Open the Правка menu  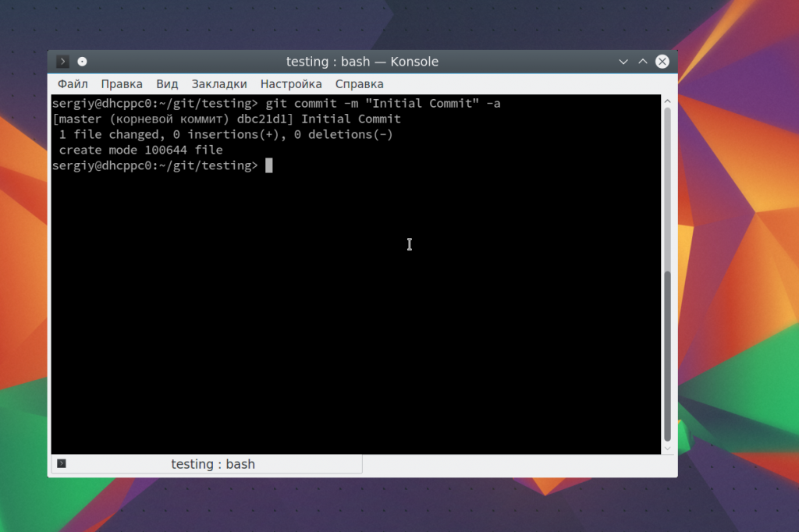pyautogui.click(x=122, y=84)
